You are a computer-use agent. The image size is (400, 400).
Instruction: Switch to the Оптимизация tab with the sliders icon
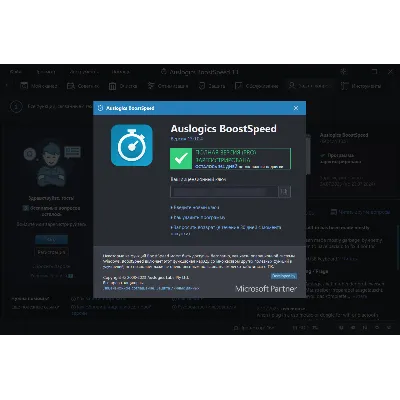point(168,86)
